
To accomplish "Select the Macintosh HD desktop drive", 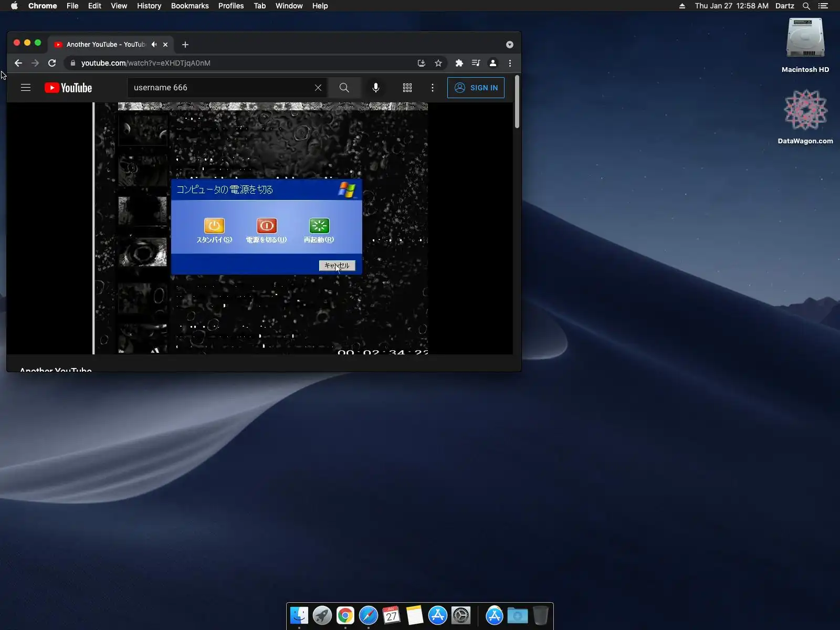I will [x=805, y=45].
